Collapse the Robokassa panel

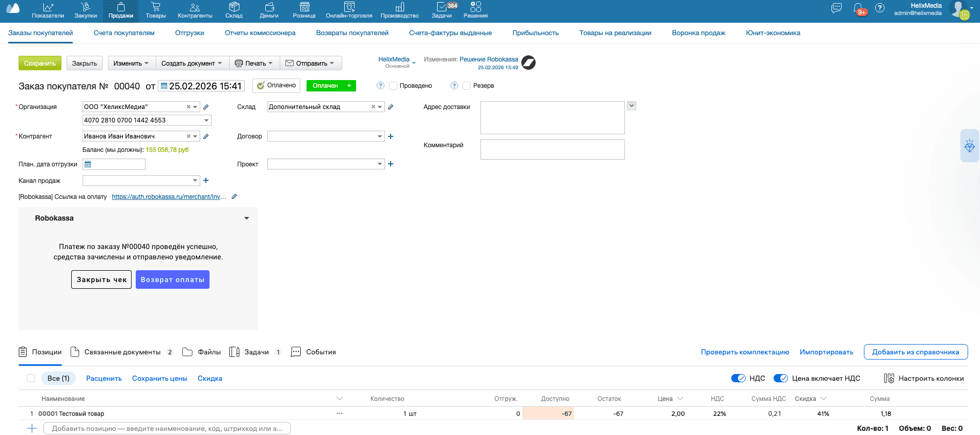247,218
